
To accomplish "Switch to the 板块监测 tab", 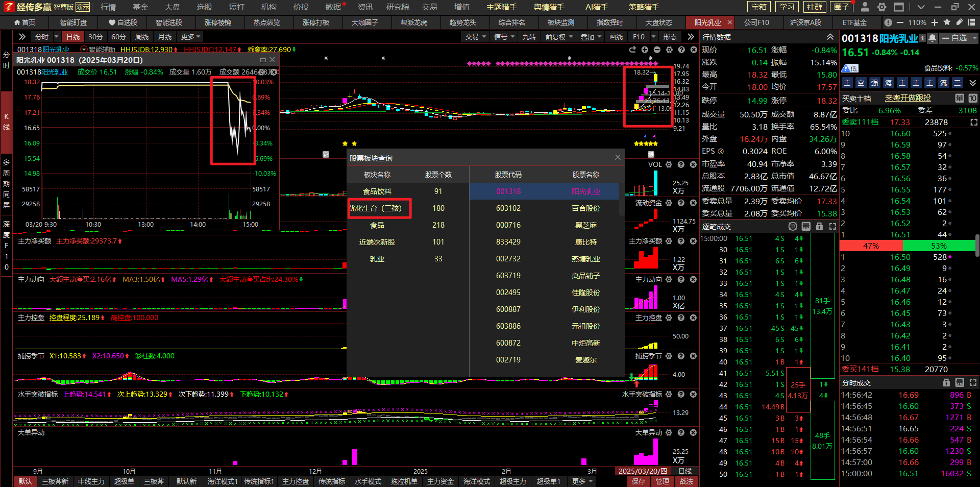I will 561,22.
